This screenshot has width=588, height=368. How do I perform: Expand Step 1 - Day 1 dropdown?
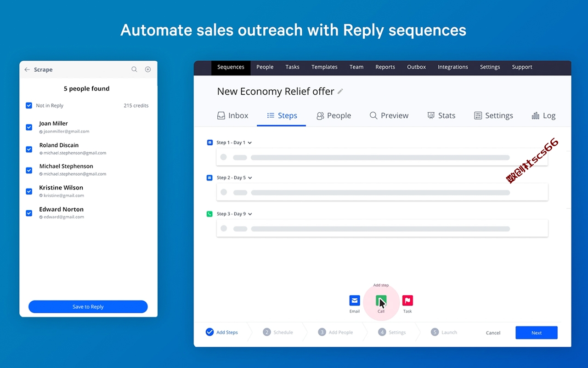[x=250, y=143]
